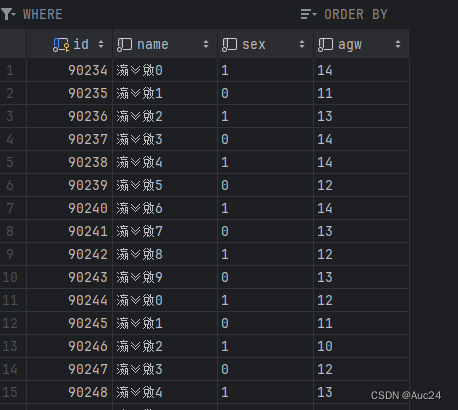Click id cell 90234
The height and width of the screenshot is (410, 458).
point(69,70)
